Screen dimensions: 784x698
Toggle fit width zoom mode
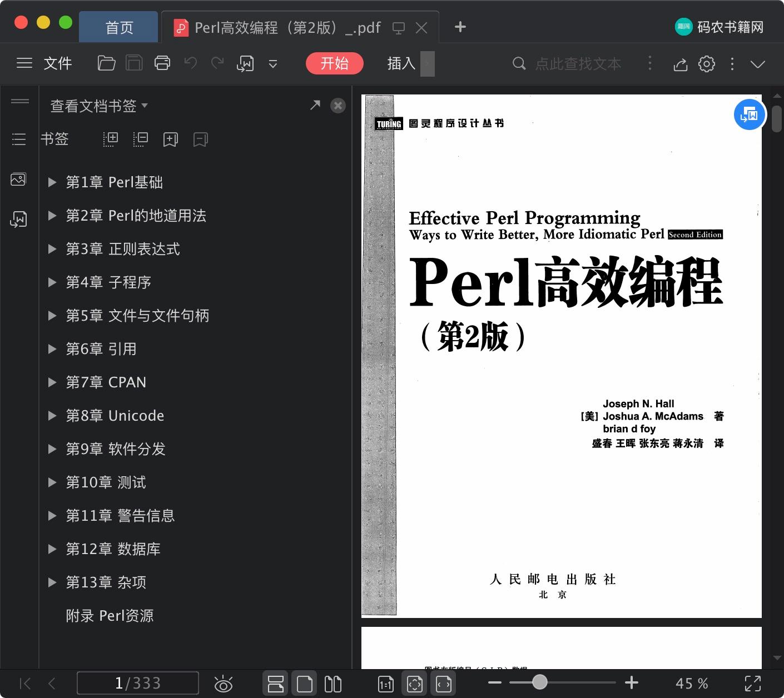pyautogui.click(x=444, y=684)
